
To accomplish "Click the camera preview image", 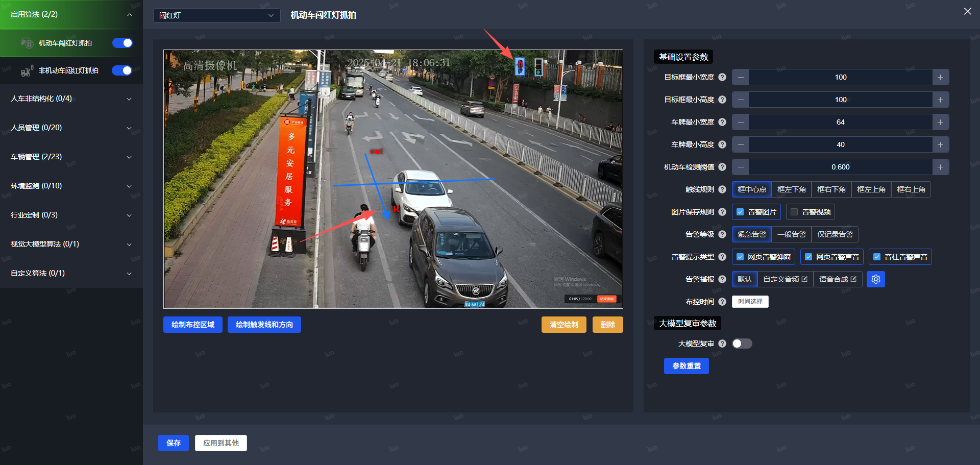I will pyautogui.click(x=393, y=179).
